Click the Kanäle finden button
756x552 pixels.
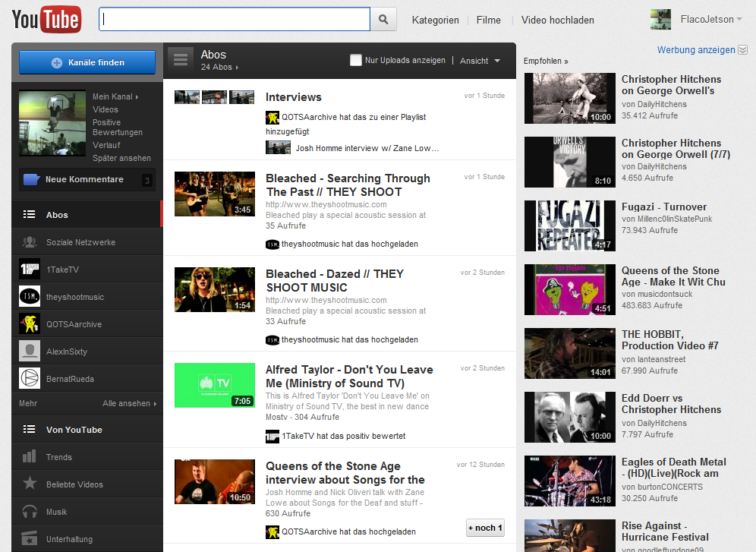[87, 62]
